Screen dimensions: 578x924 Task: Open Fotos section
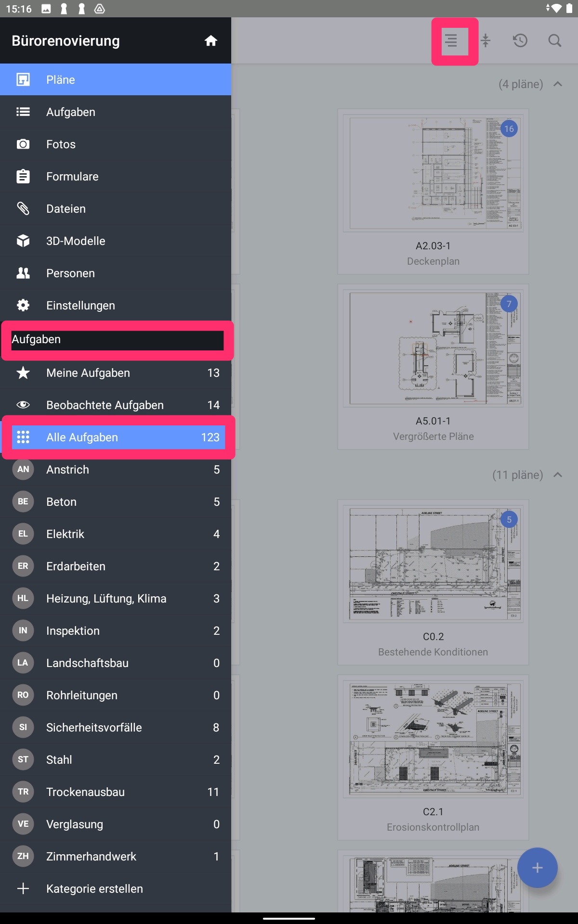pyautogui.click(x=116, y=144)
